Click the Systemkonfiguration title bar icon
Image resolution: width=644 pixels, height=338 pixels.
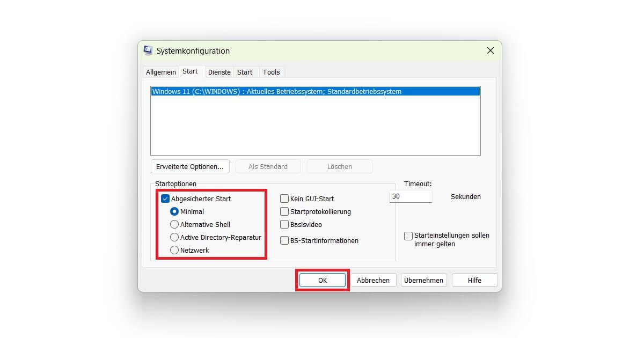[x=148, y=51]
